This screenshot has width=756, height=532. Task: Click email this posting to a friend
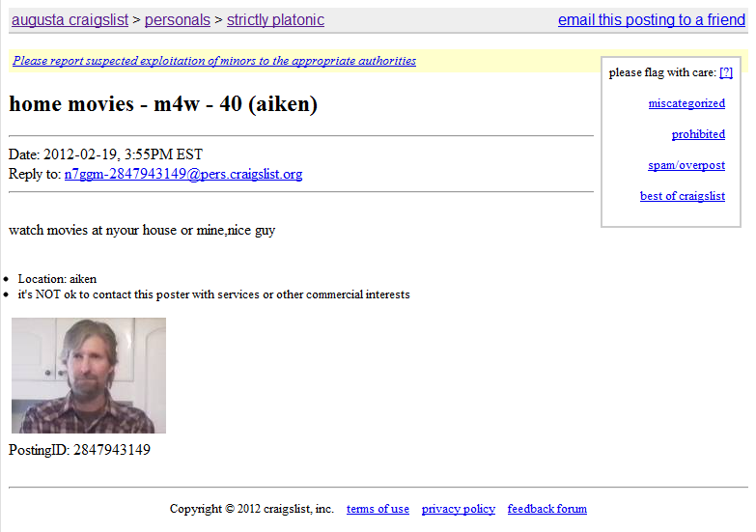tap(652, 19)
